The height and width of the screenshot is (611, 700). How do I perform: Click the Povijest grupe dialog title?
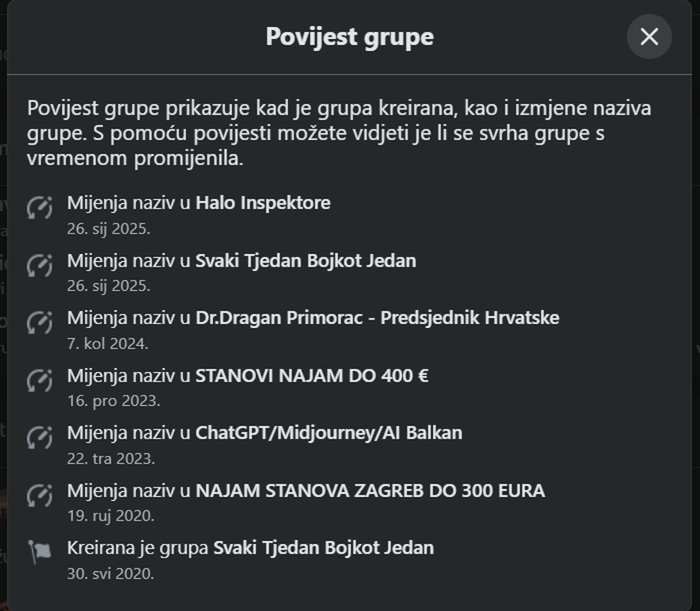pyautogui.click(x=348, y=36)
